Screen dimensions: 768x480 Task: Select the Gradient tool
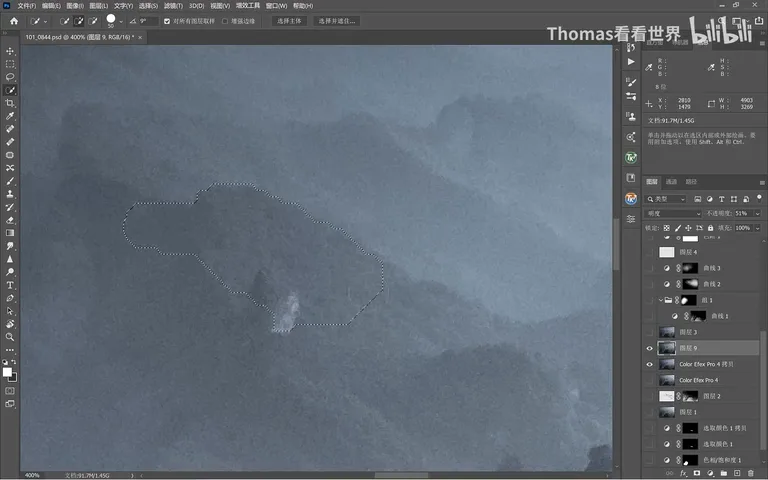tap(10, 233)
